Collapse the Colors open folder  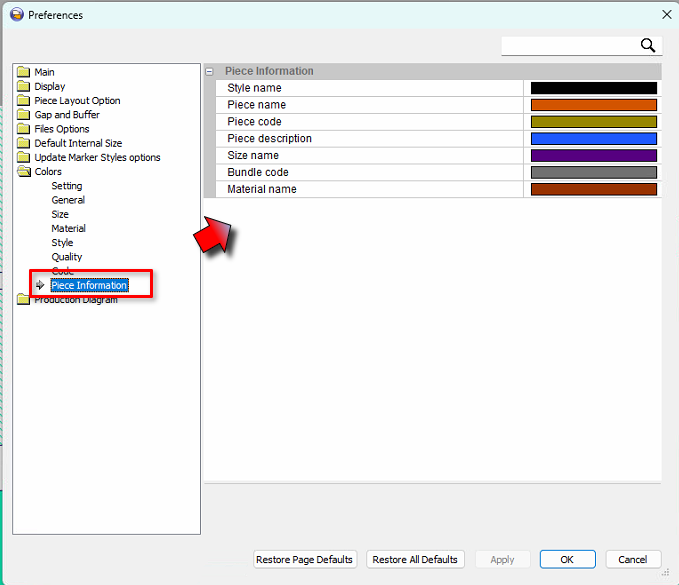pyautogui.click(x=24, y=172)
